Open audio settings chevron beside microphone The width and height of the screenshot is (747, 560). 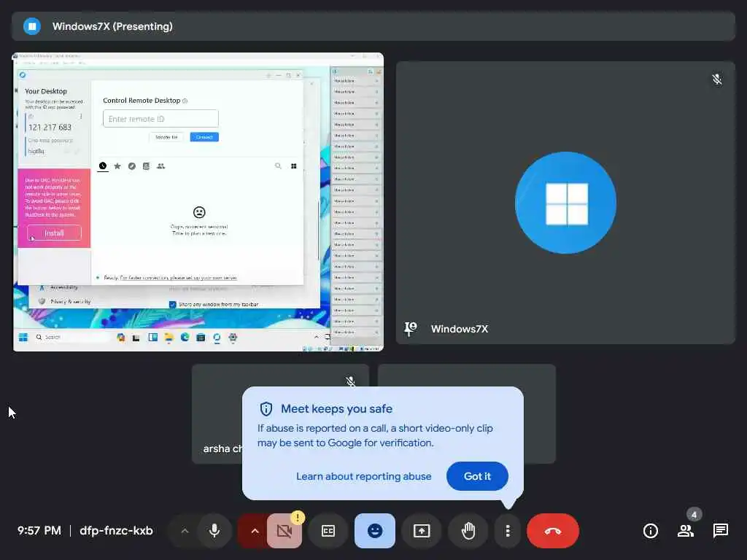pyautogui.click(x=185, y=531)
